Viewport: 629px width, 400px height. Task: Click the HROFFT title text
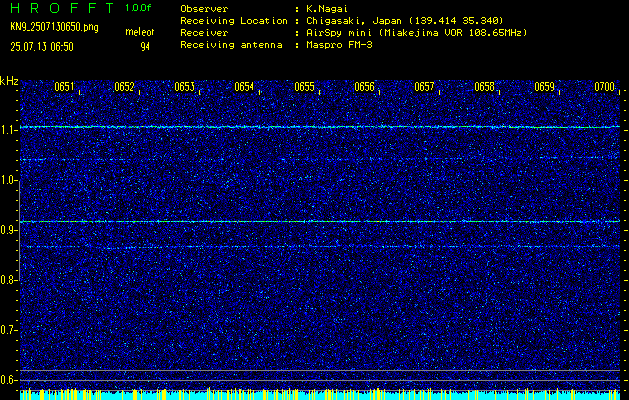[x=62, y=8]
